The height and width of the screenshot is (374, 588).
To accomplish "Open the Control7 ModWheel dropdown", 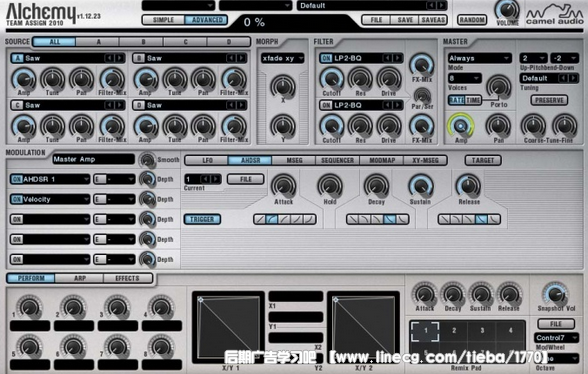I will 556,338.
